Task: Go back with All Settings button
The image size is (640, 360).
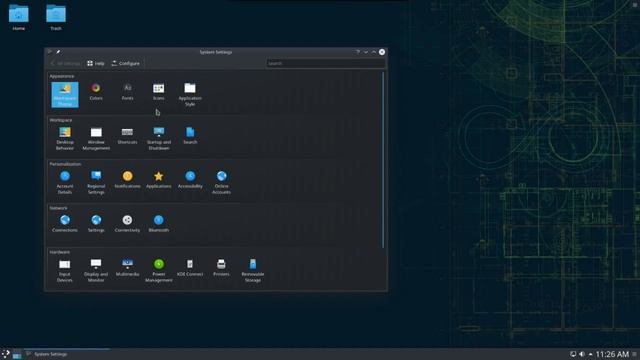Action: [x=65, y=63]
